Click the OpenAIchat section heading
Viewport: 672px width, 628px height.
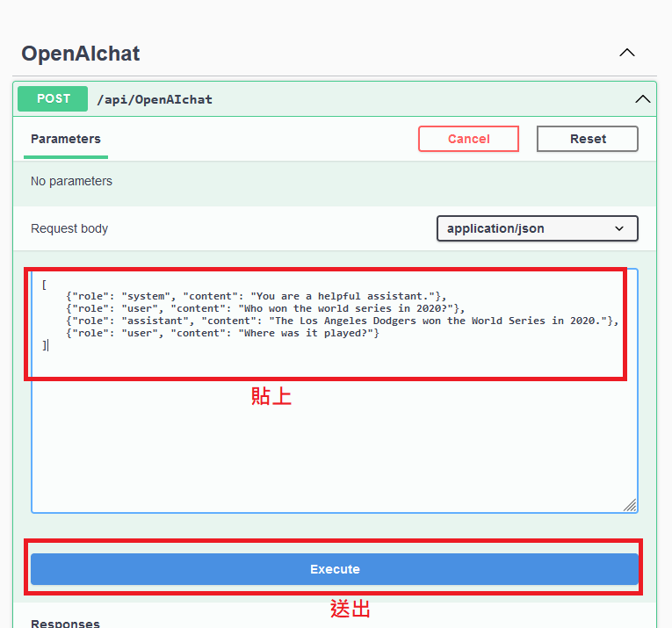[81, 54]
